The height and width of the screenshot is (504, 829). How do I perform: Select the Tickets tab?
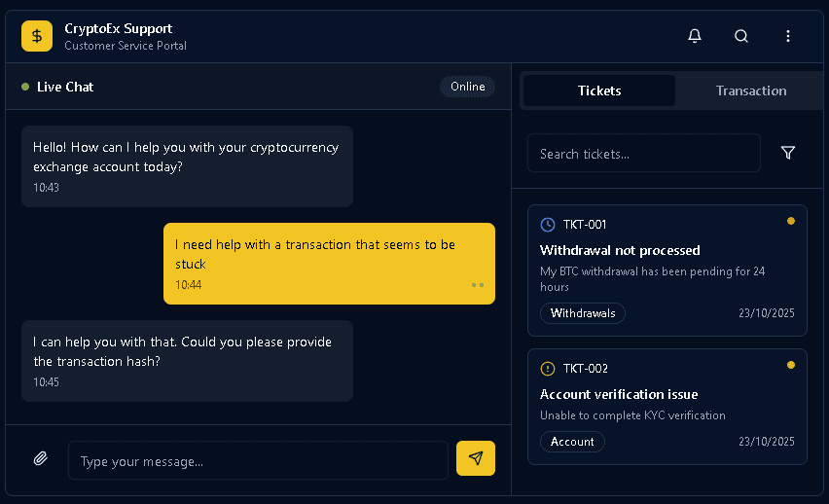(598, 90)
